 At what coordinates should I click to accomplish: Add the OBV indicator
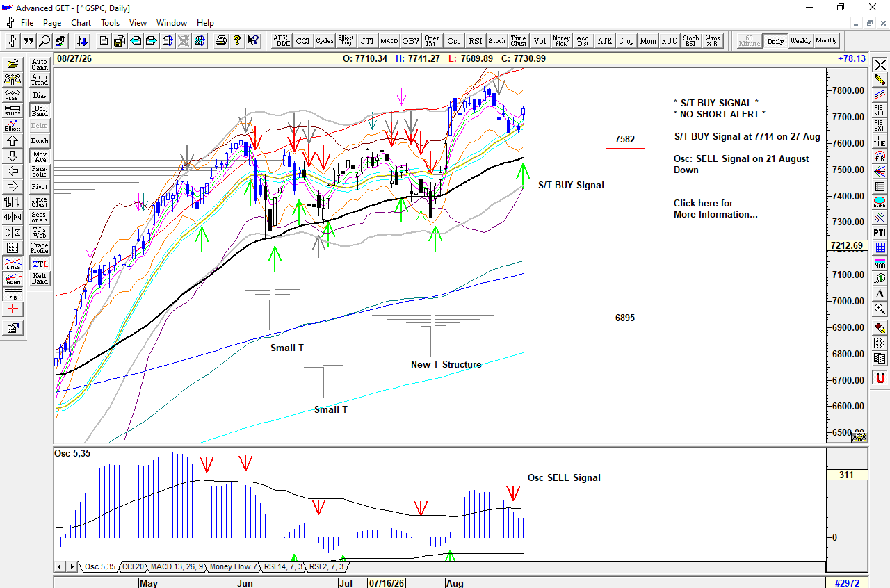[x=411, y=41]
